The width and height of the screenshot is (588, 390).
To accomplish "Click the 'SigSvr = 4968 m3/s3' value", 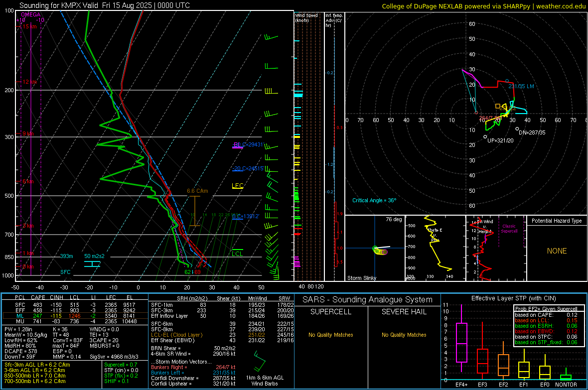I will (x=114, y=357).
